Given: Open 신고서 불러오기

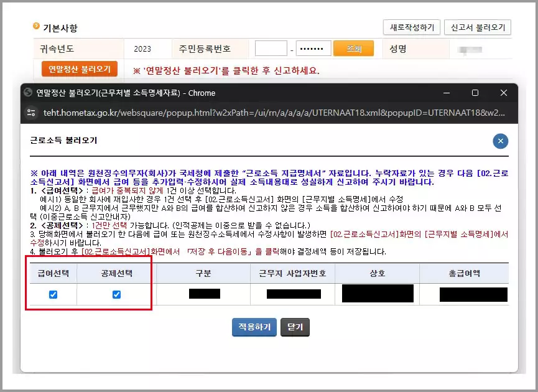Looking at the screenshot, I should pyautogui.click(x=476, y=27).
